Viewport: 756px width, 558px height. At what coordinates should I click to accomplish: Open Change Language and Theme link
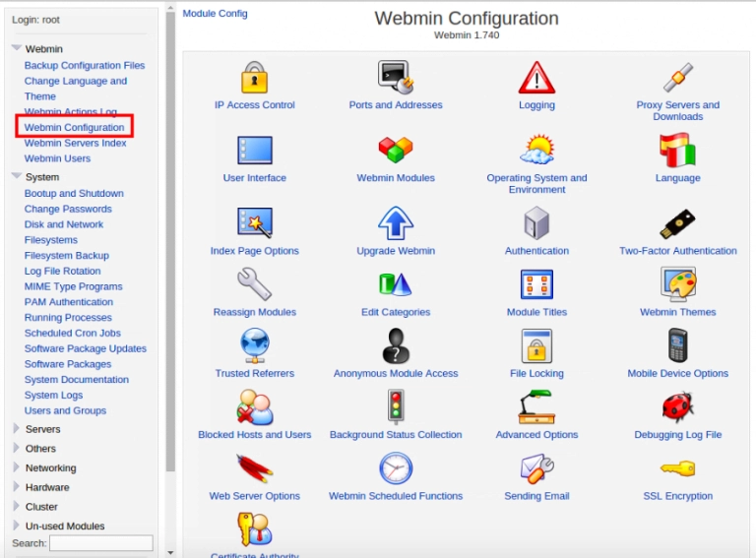click(76, 89)
